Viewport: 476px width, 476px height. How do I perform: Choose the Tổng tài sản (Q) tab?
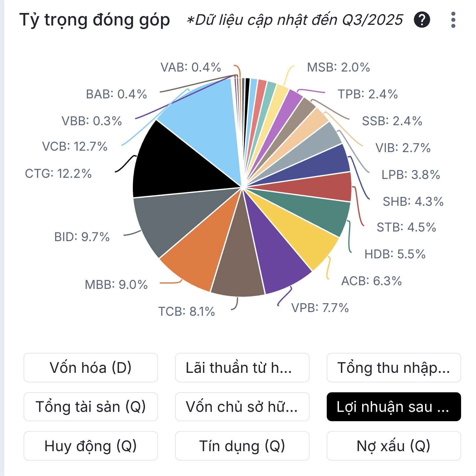pyautogui.click(x=91, y=406)
